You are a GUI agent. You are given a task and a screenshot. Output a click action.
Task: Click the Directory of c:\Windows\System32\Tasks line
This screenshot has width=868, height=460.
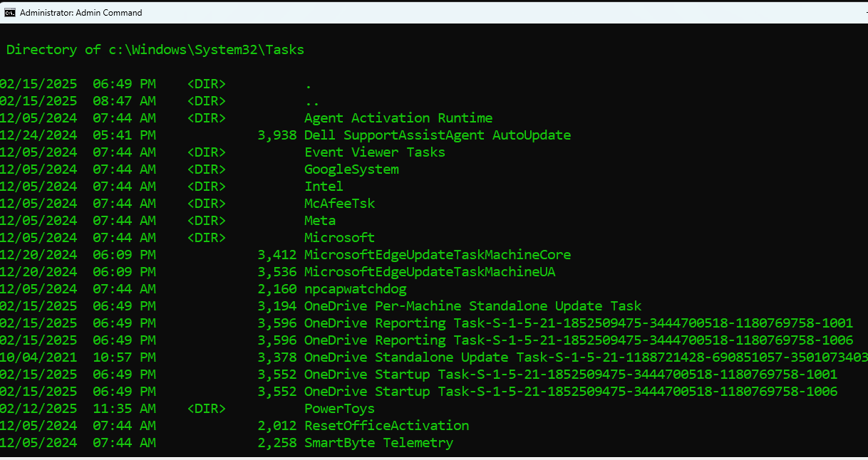coord(155,50)
